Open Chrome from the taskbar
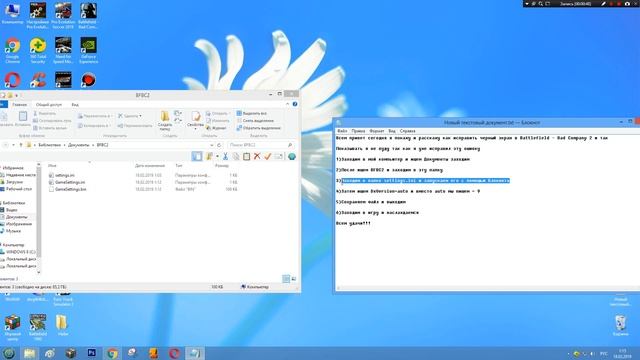Image resolution: width=640 pixels, height=360 pixels. (x=113, y=353)
